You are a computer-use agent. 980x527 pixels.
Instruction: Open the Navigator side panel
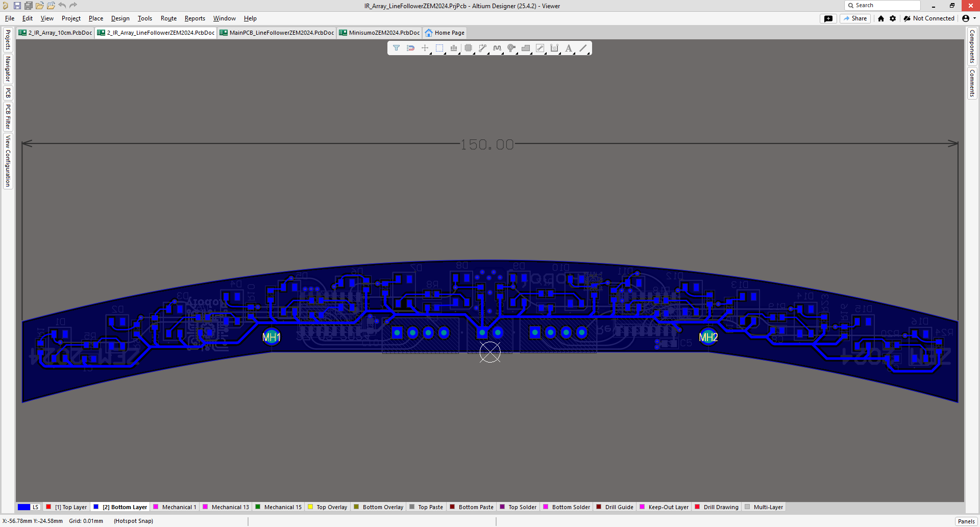tap(8, 69)
